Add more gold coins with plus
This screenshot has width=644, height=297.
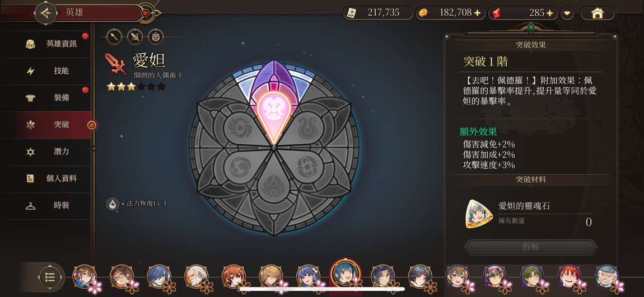[x=477, y=13]
